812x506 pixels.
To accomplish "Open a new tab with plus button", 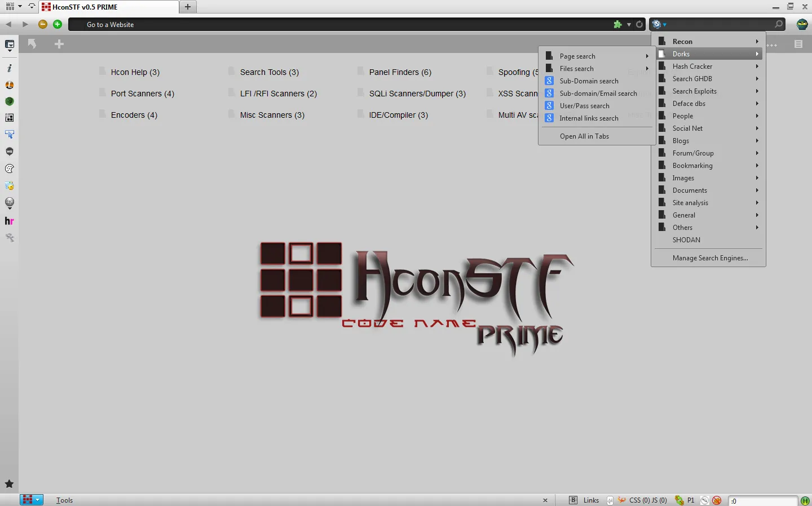I will pos(188,7).
